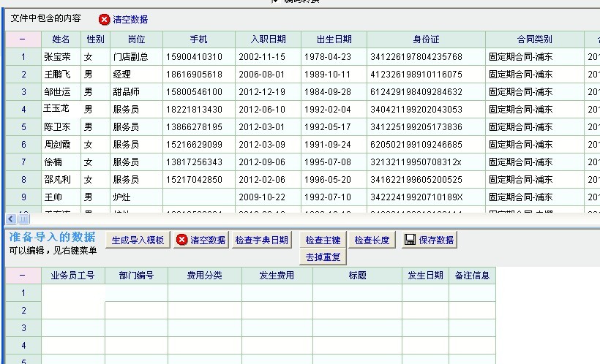The image size is (600, 364).
Task: Click phone number cell 18616905618
Action: coord(195,75)
